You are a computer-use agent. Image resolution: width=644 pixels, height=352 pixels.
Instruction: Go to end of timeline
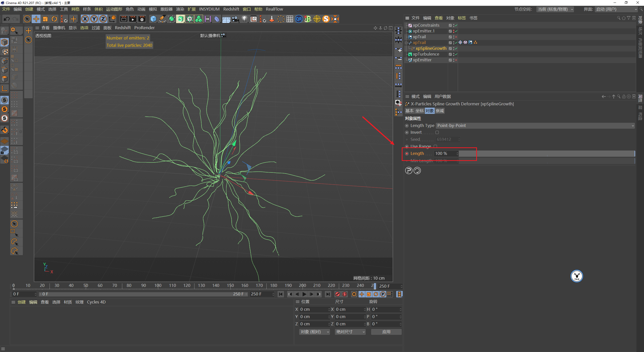pyautogui.click(x=328, y=294)
